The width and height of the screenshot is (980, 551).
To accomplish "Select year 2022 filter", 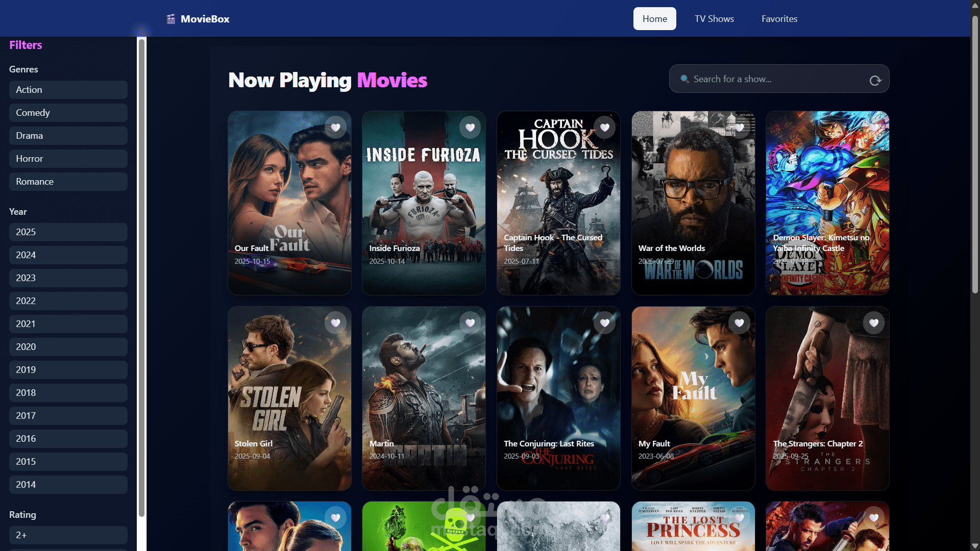I will [x=68, y=301].
